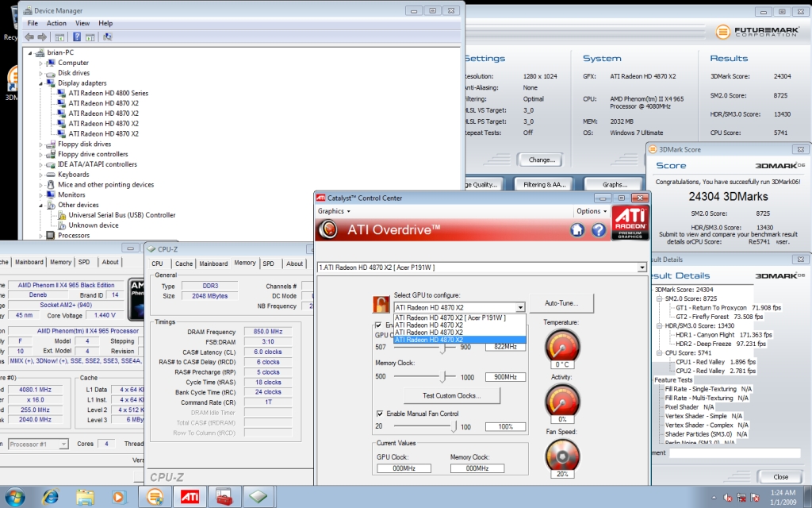
Task: Toggle the console tree icon in Device Manager toolbar
Action: point(59,37)
